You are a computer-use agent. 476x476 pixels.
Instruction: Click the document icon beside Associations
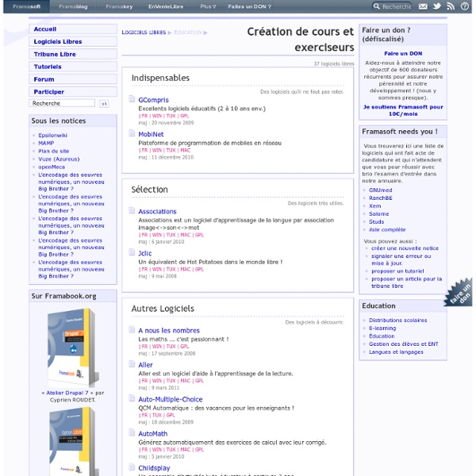click(132, 211)
